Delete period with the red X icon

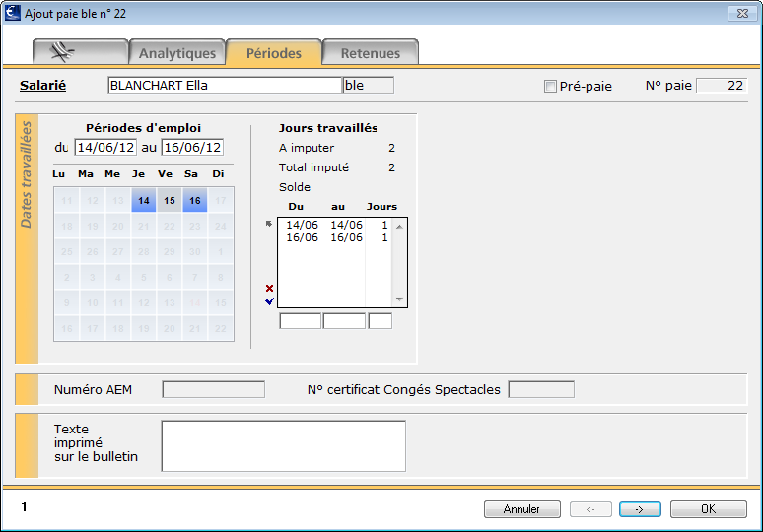coord(269,288)
